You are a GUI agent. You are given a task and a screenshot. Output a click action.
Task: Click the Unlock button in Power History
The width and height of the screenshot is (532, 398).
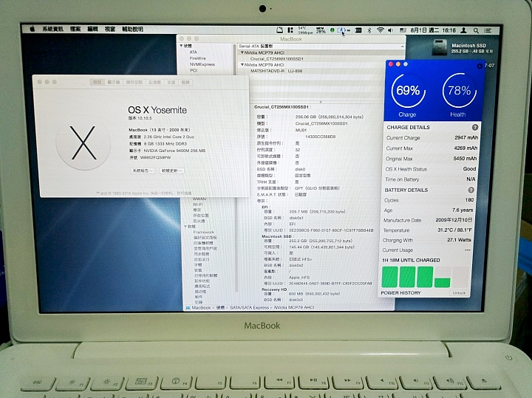(459, 293)
